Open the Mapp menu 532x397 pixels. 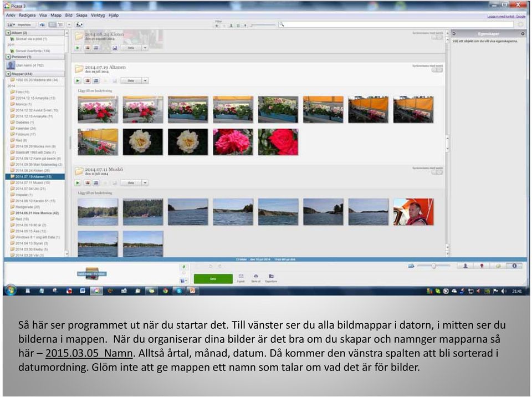point(56,16)
